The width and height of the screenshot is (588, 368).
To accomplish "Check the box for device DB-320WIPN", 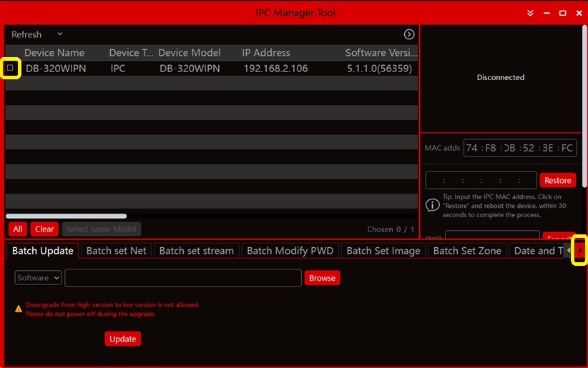I will 11,68.
